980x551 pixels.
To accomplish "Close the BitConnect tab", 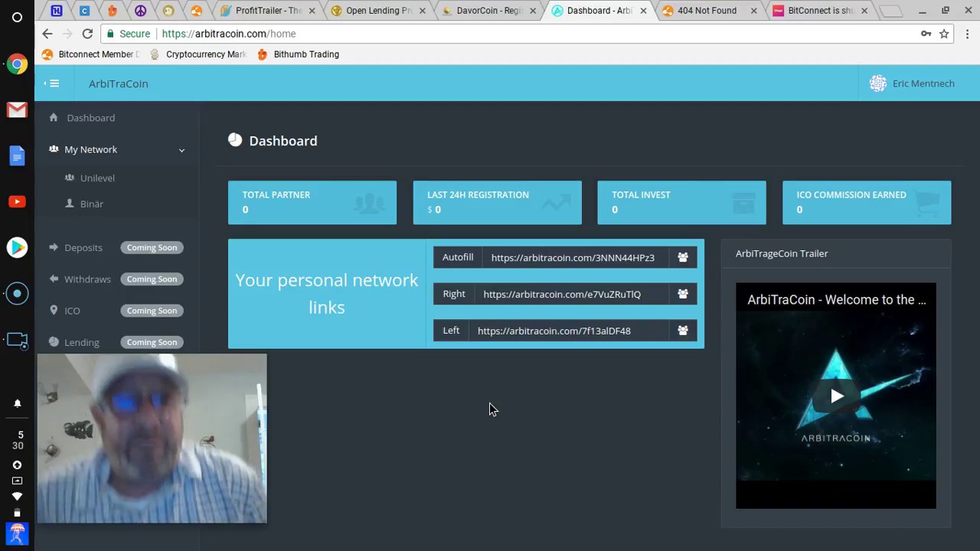I will pos(864,11).
